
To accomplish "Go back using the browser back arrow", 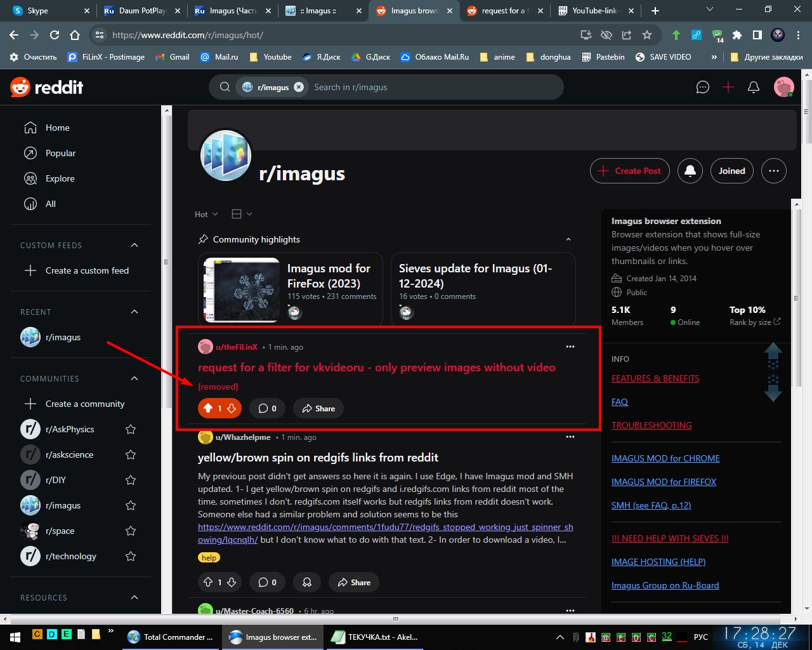I will [14, 35].
